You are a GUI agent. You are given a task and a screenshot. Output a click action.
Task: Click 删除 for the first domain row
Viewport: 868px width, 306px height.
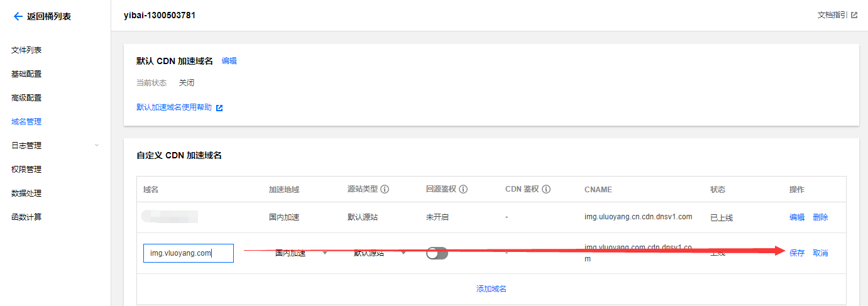pos(820,217)
